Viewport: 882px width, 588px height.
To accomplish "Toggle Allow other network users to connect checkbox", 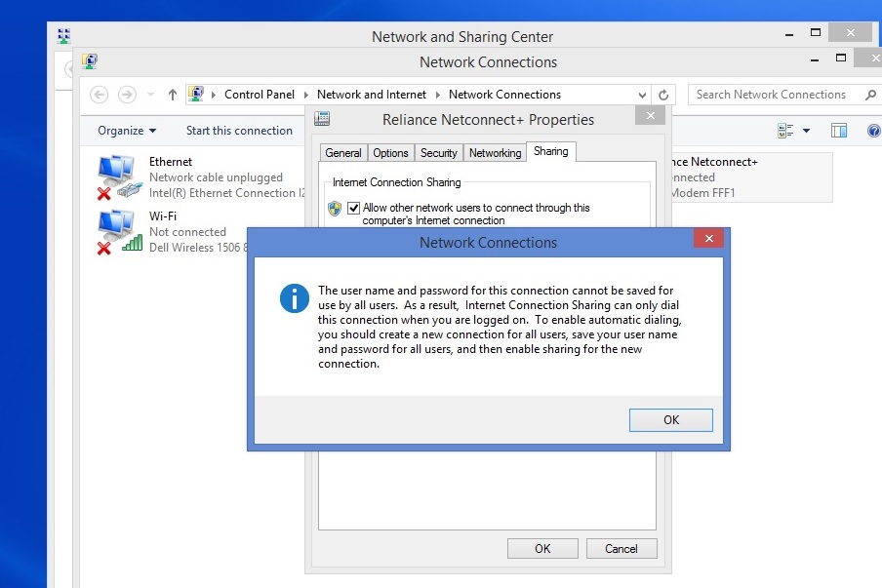I will coord(353,208).
